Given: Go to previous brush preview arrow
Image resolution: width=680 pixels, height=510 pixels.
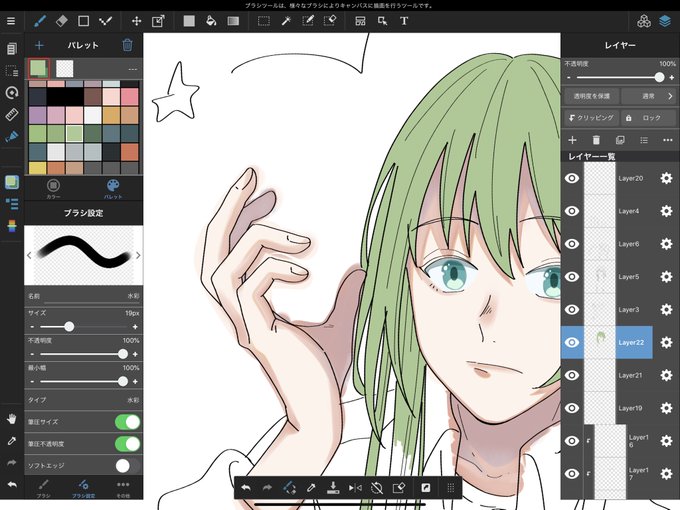Looking at the screenshot, I should (x=29, y=255).
